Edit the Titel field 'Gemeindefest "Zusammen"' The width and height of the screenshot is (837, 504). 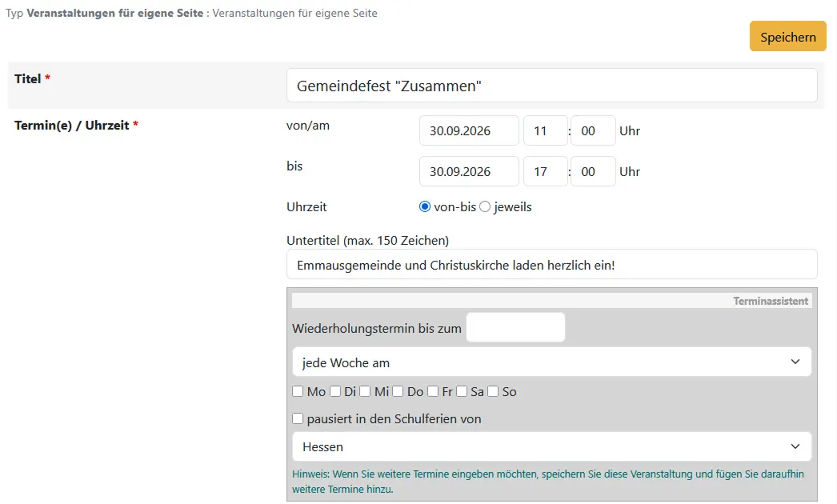coord(551,86)
